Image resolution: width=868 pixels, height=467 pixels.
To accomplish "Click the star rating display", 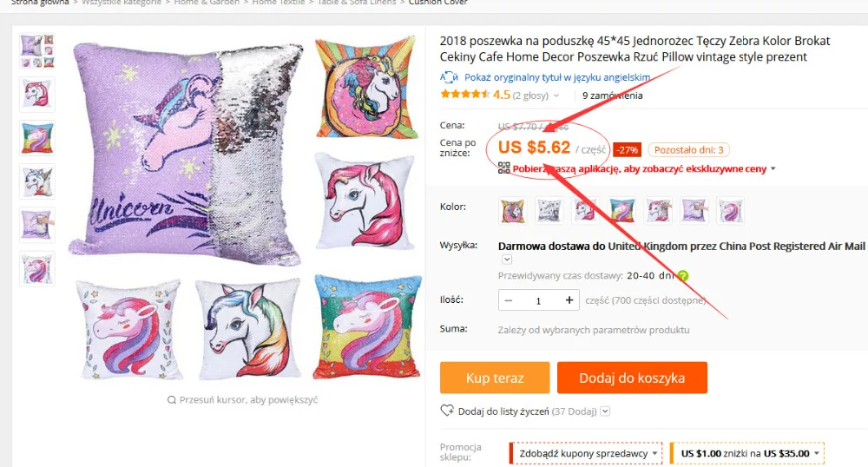I will (465, 94).
